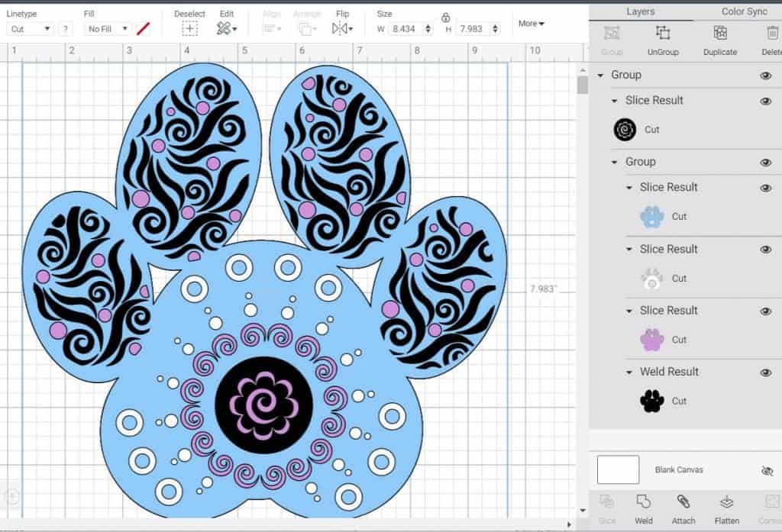
Task: Click the Weld Result layer name
Action: 669,372
